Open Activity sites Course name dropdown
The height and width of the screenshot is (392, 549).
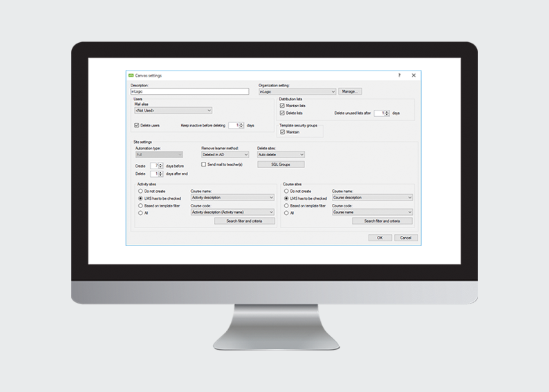click(232, 198)
